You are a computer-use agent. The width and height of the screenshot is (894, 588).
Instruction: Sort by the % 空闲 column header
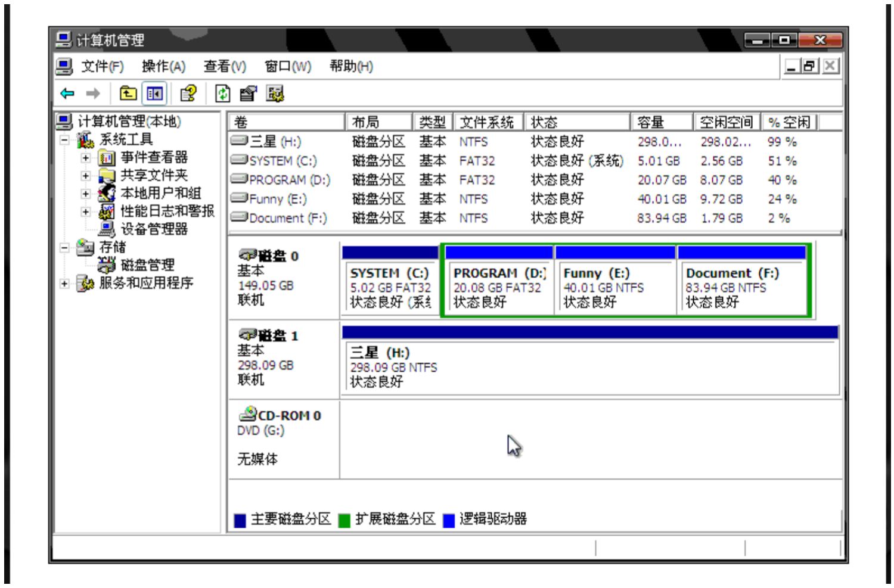point(790,122)
